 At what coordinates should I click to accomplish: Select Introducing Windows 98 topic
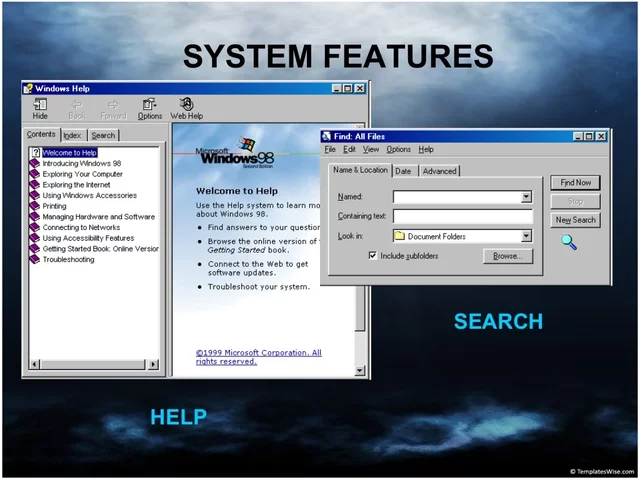(82, 163)
